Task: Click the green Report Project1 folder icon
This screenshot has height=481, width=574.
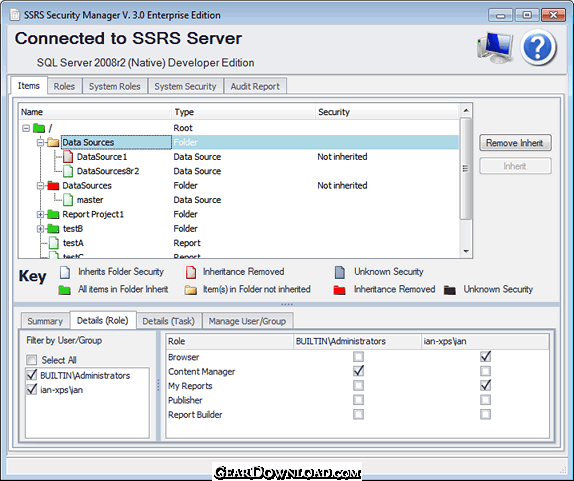Action: pyautogui.click(x=53, y=214)
